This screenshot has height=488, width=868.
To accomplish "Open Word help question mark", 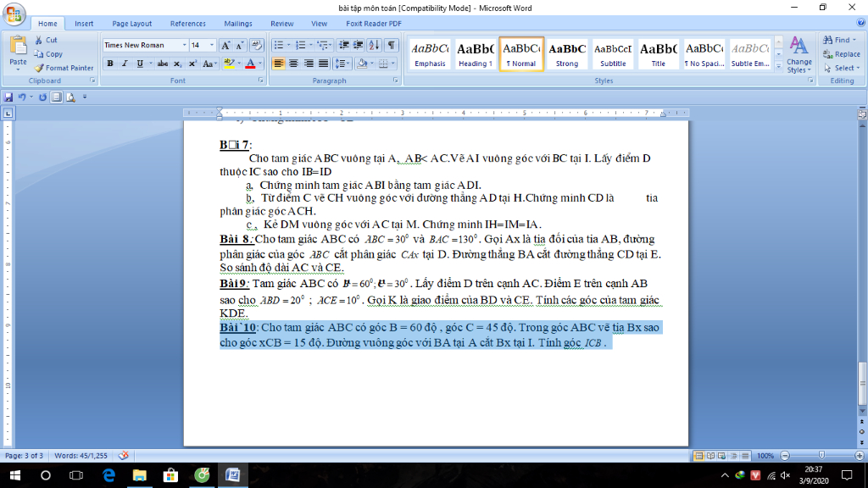I will (x=860, y=23).
